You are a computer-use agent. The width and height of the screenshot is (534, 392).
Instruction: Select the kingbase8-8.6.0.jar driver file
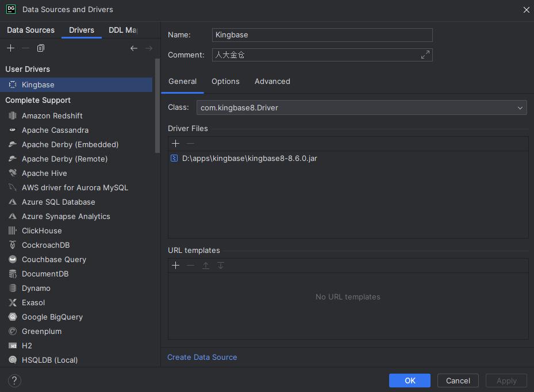click(x=249, y=159)
